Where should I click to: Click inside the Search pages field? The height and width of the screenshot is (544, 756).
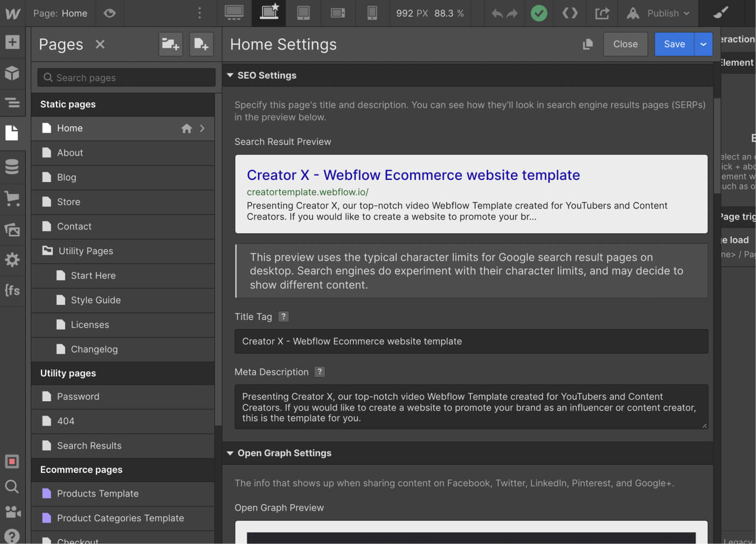coord(126,77)
